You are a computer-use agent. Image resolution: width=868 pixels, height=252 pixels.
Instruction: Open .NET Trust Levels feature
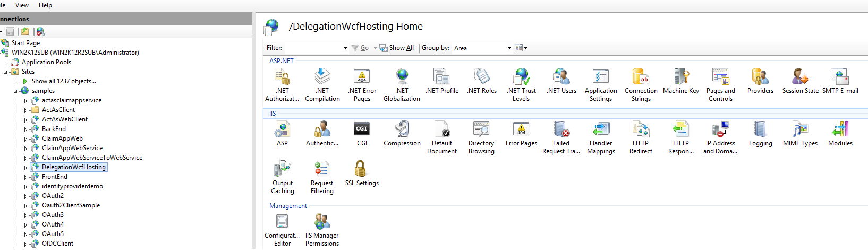pyautogui.click(x=521, y=84)
